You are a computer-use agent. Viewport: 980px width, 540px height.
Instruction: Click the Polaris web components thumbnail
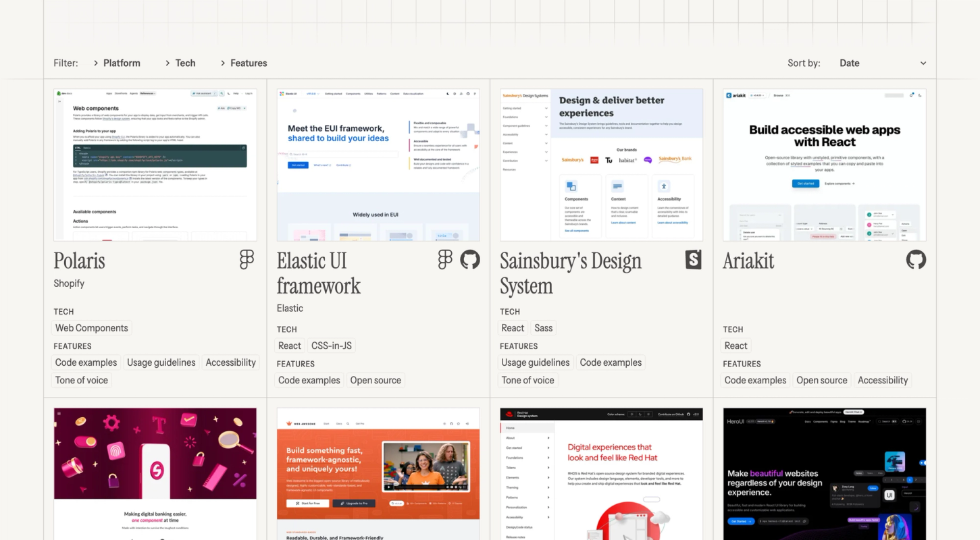click(155, 165)
